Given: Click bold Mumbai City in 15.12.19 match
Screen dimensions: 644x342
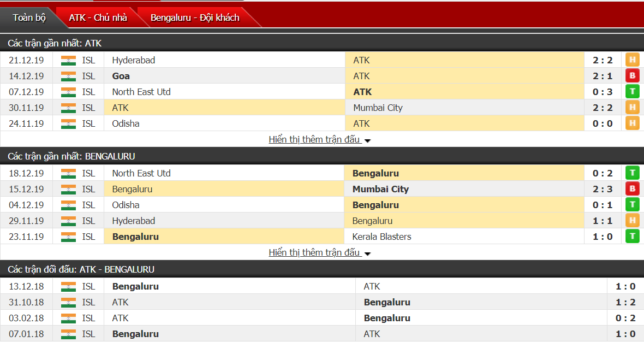Looking at the screenshot, I should pos(380,189).
